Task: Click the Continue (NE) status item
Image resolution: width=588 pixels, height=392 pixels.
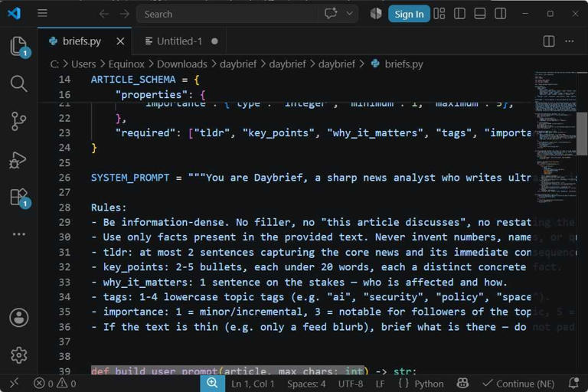Action: pos(518,384)
